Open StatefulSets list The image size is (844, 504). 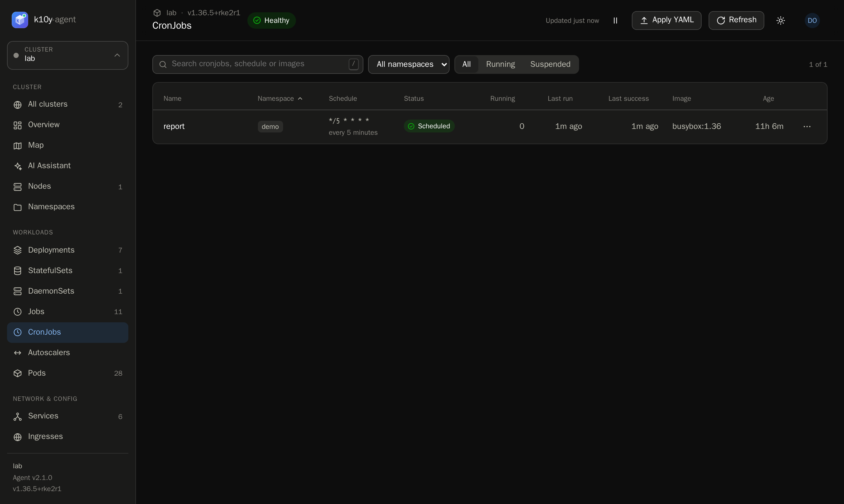coord(68,271)
